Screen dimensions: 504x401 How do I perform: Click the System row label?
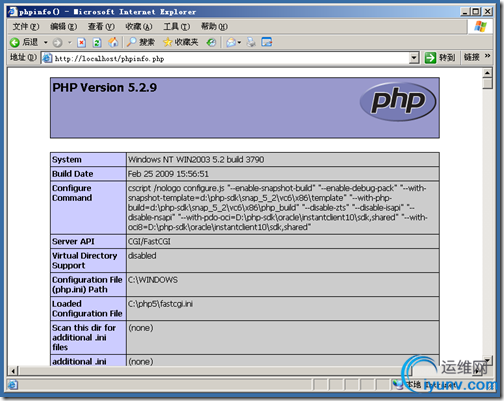[67, 160]
